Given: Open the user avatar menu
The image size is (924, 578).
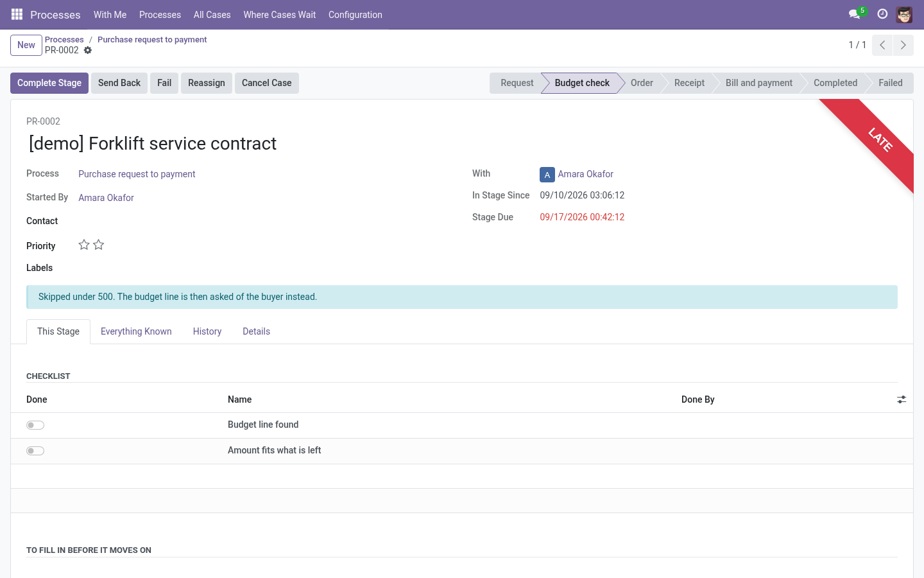Looking at the screenshot, I should 904,14.
